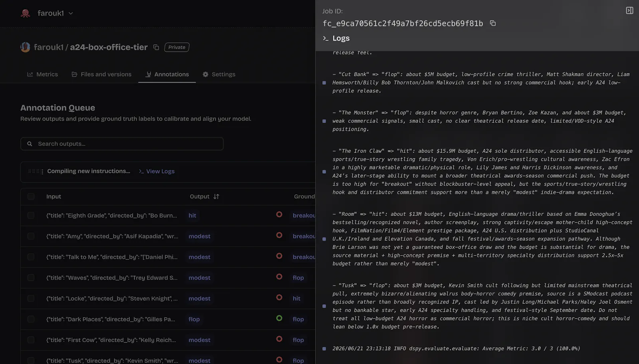This screenshot has height=364, width=639.
Task: Click the Ground truth column header
Action: (304, 196)
